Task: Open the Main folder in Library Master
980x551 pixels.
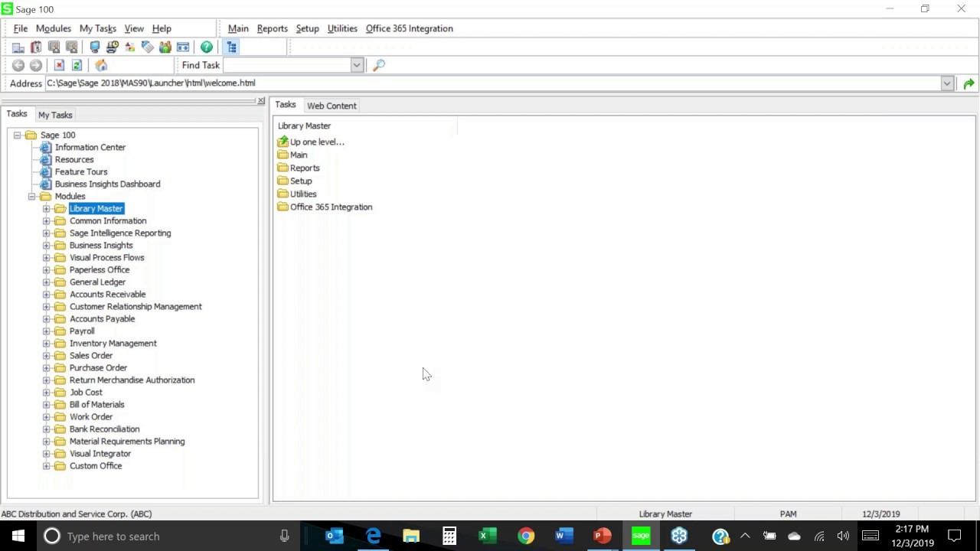Action: [299, 155]
